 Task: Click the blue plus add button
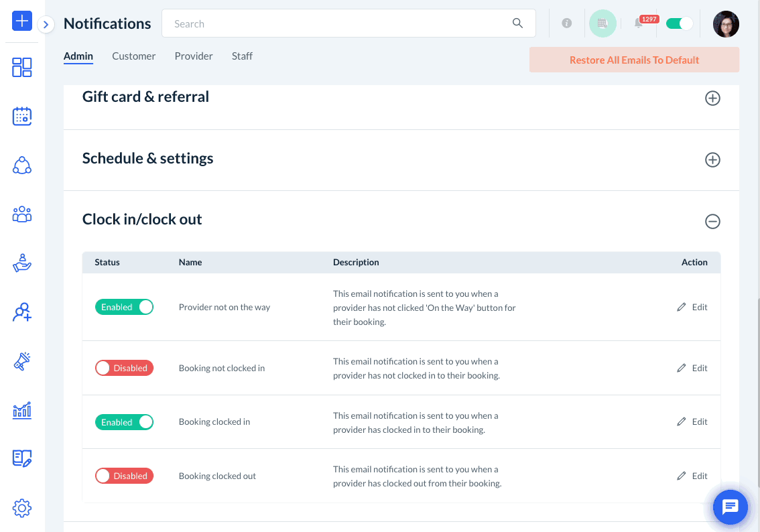(22, 21)
